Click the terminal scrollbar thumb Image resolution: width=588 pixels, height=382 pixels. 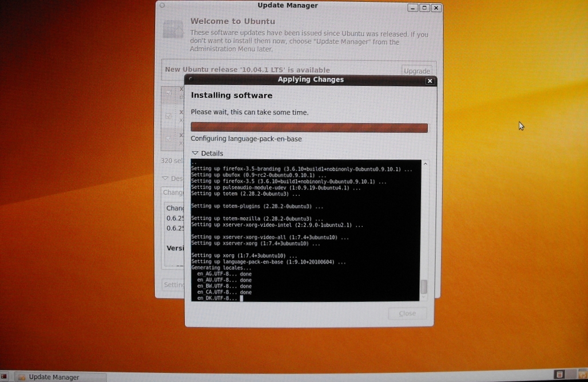[x=424, y=287]
